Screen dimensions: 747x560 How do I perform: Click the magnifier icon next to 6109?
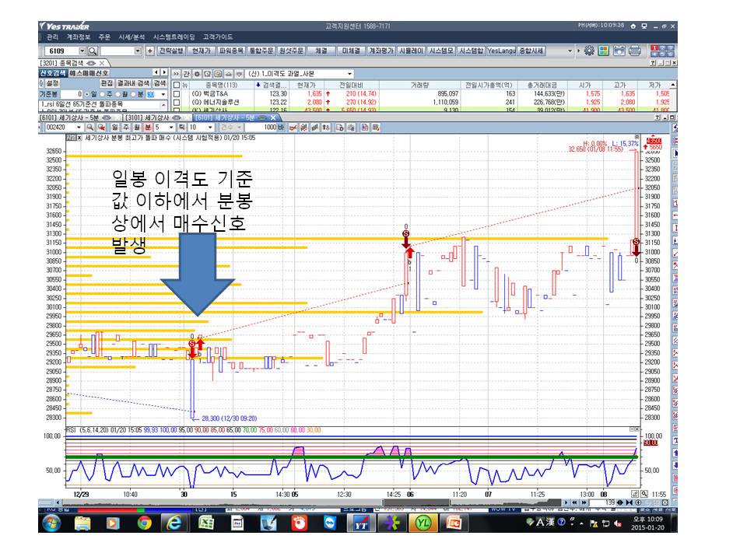pos(93,51)
